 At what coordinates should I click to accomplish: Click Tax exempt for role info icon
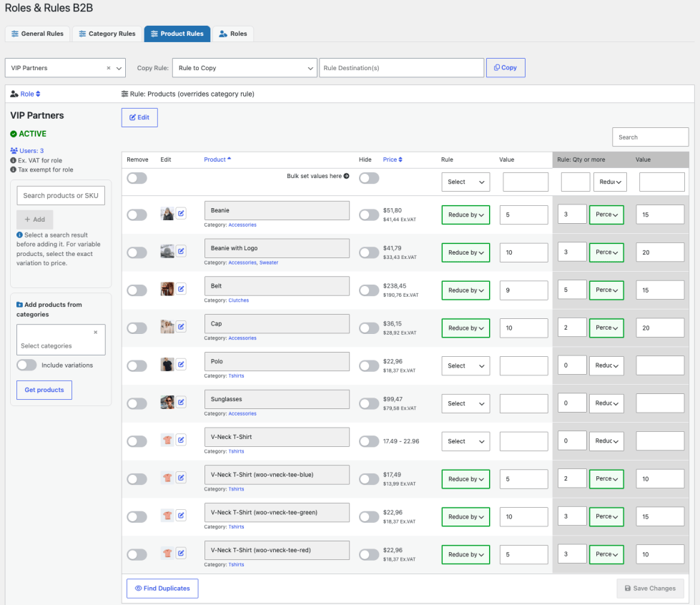14,169
